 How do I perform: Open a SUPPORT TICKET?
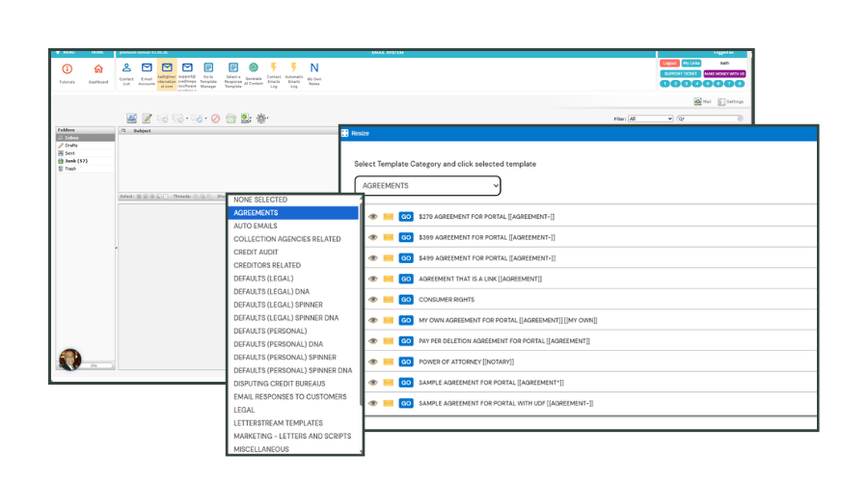(680, 73)
